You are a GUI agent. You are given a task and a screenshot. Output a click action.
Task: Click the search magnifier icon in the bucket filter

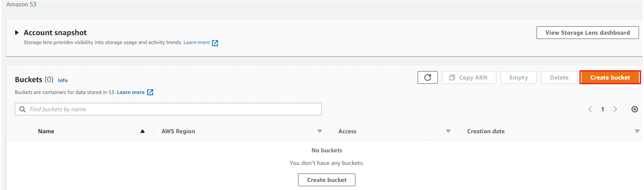(x=22, y=109)
